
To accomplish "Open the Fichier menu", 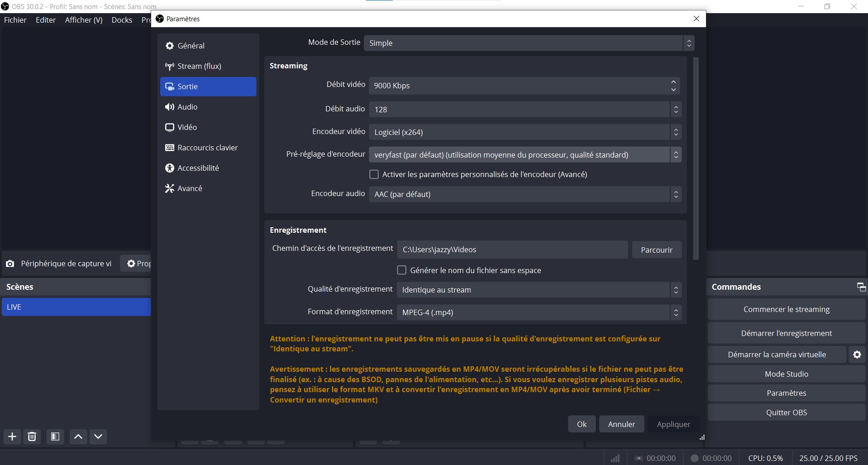I will (15, 20).
